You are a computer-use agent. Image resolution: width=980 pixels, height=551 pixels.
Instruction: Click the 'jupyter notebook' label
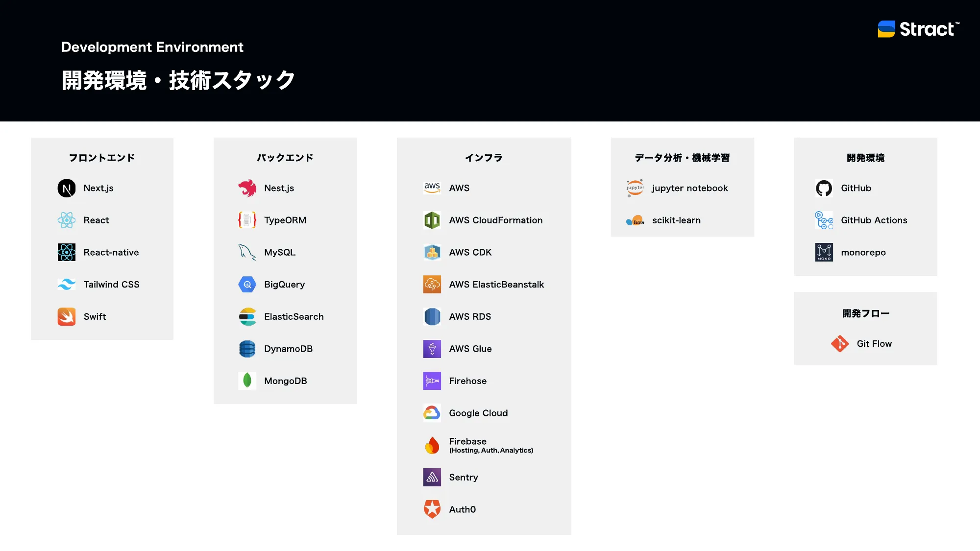point(690,188)
